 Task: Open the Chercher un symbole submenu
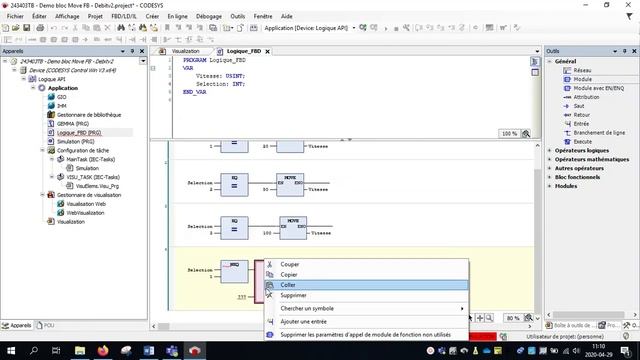pos(367,309)
